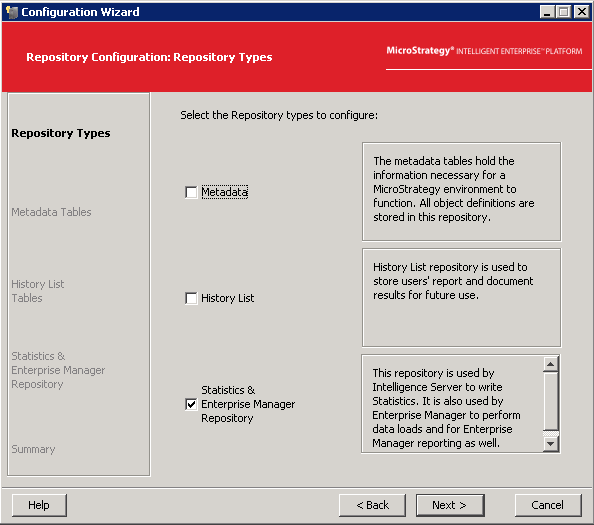The width and height of the screenshot is (594, 525).
Task: Click the MicroStrategy logo in the header
Action: 484,51
